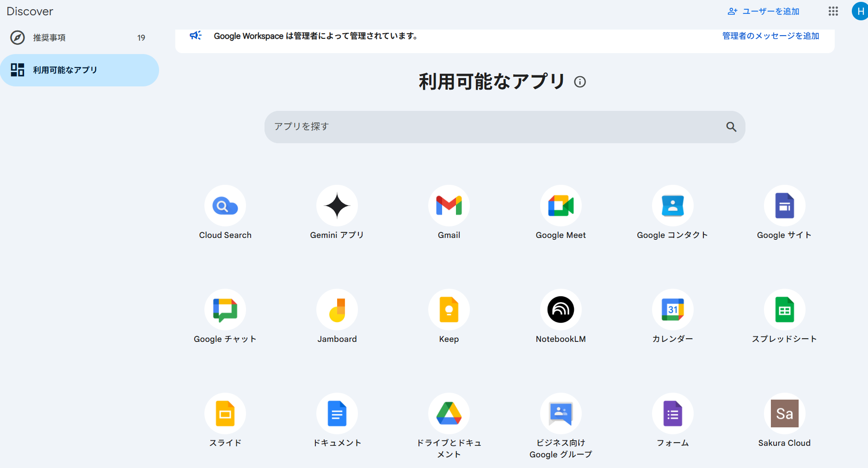Image resolution: width=868 pixels, height=468 pixels.
Task: Launch the Sakura Cloud app icon
Action: pos(785,413)
